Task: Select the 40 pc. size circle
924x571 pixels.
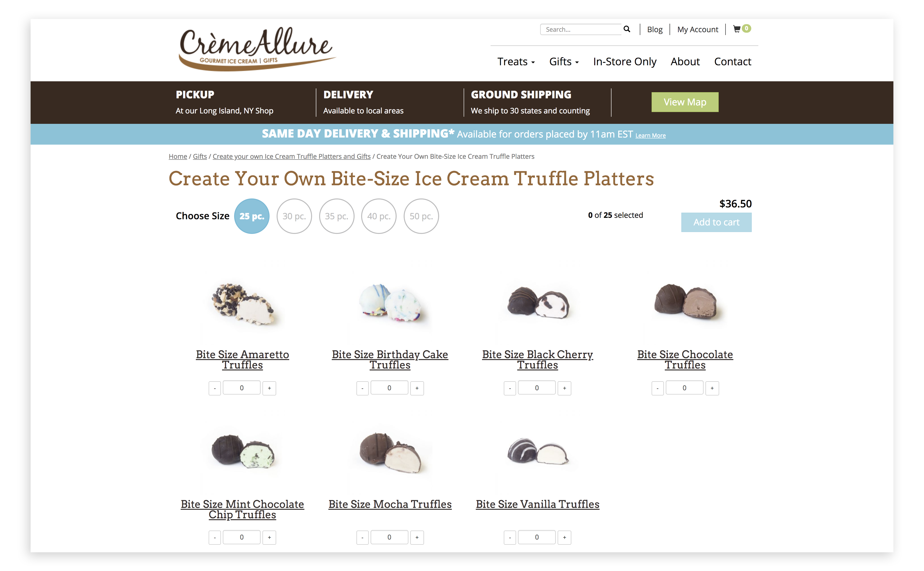Action: tap(379, 216)
